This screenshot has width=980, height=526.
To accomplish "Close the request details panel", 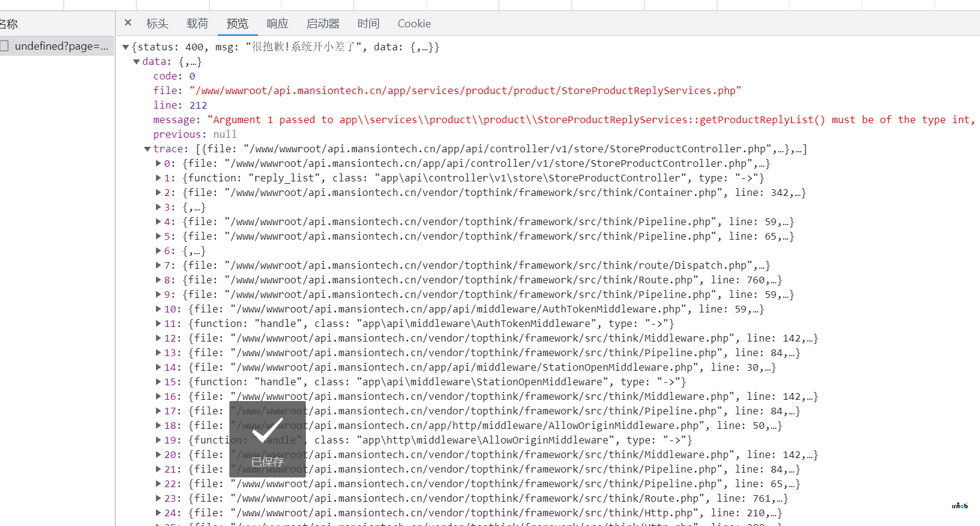I will [128, 23].
